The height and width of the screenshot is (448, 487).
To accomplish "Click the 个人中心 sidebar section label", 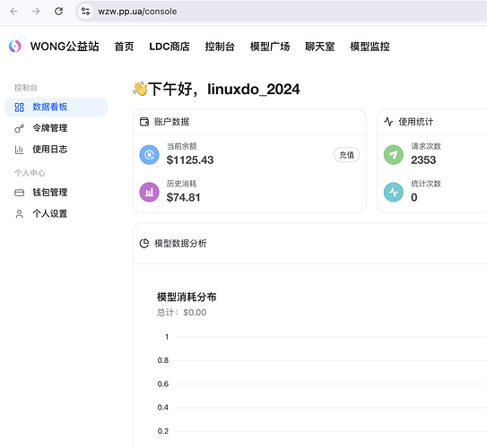I will coord(30,173).
